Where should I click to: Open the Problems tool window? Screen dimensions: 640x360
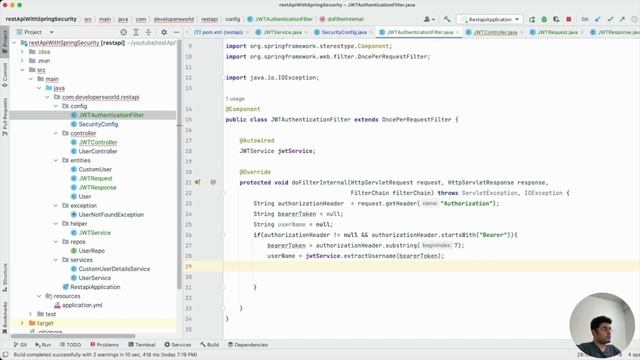point(104,345)
